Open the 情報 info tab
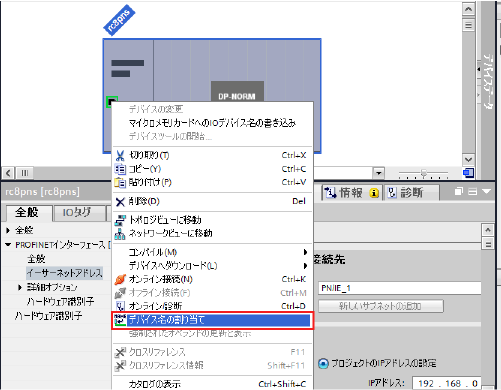Screen dimensions: 501x390 (x=352, y=193)
